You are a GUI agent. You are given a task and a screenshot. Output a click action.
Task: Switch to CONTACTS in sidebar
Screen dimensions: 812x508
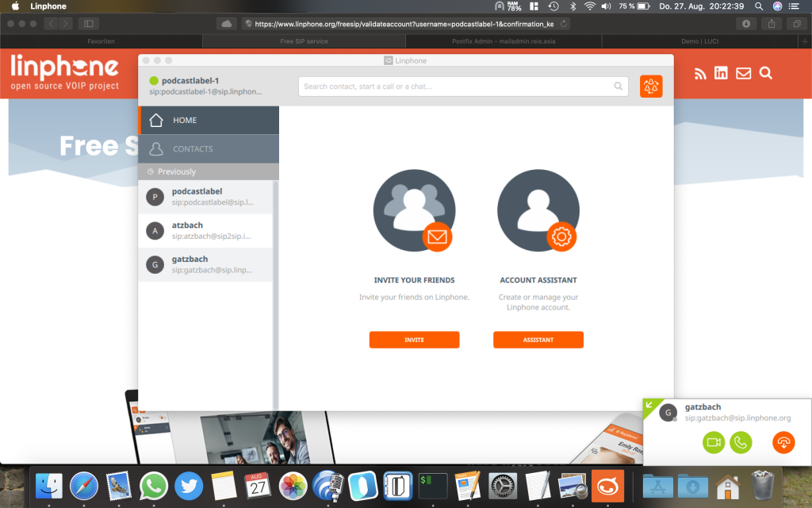pyautogui.click(x=209, y=149)
